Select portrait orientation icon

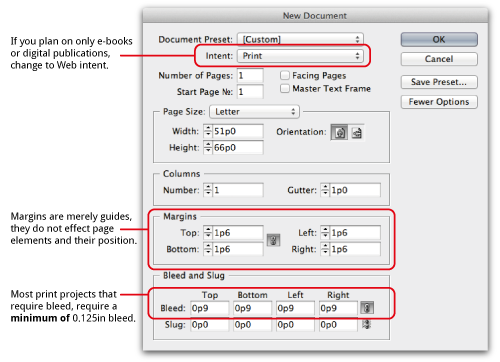point(339,132)
